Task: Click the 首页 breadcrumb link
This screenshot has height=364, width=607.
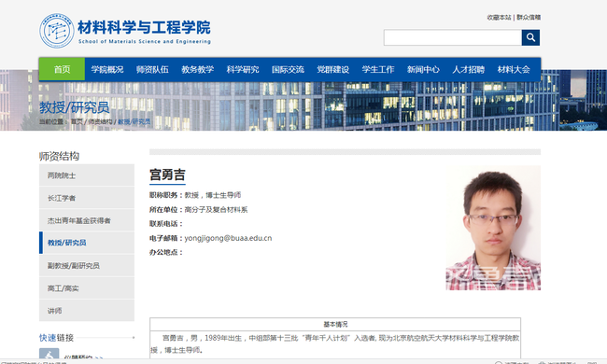Action: [77, 121]
